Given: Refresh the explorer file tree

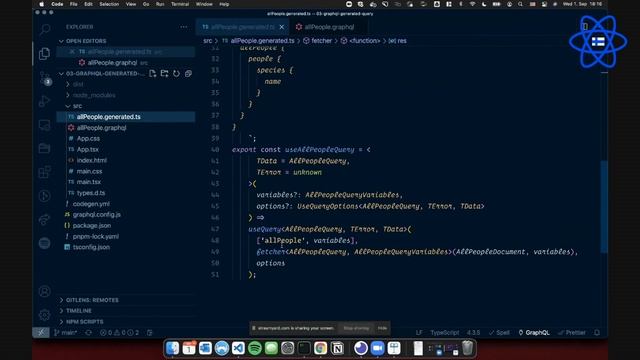Looking at the screenshot, I should 176,73.
